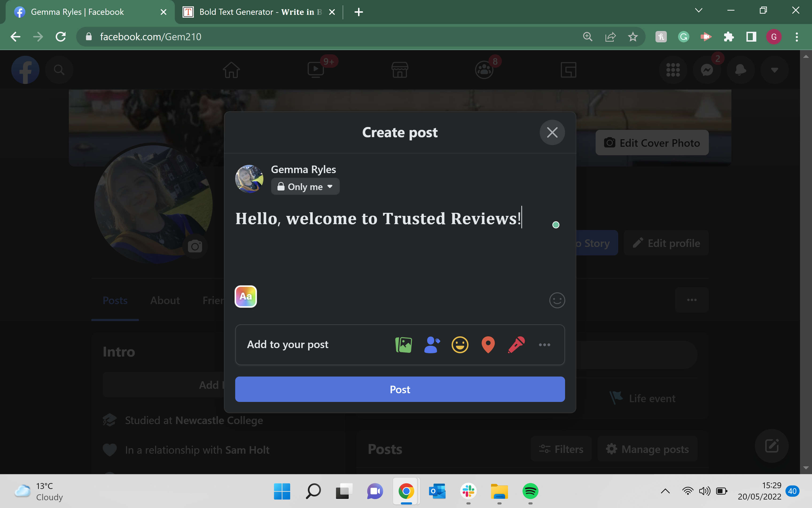Open profile options three-dot button
This screenshot has width=812, height=508.
pos(692,300)
